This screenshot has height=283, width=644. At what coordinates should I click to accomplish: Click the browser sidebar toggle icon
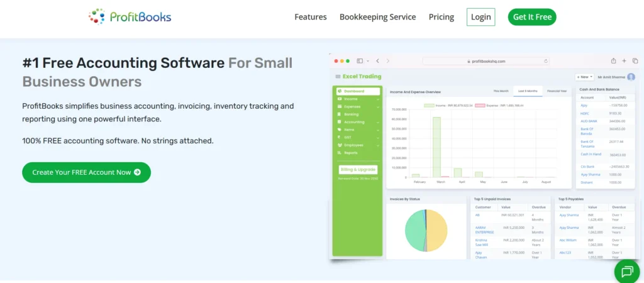[x=360, y=61]
